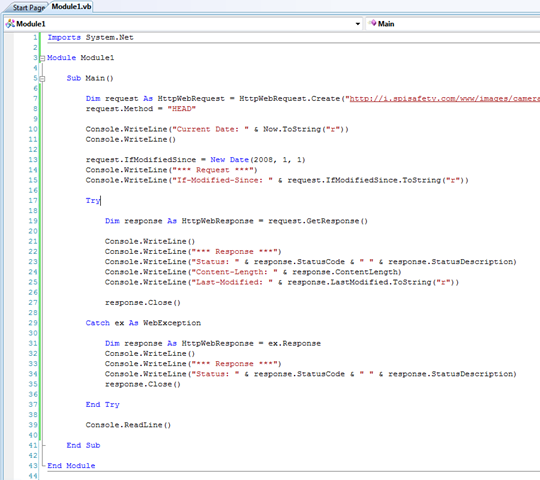
Task: Click the 'Content-Length:' string on line 24
Action: (234, 272)
